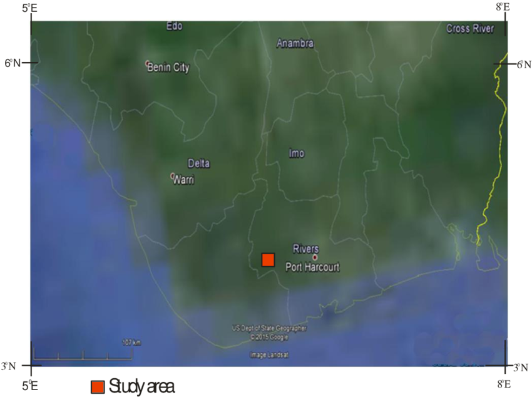Click the Cross River state label
Viewport: 532px width, 397px height.
click(x=470, y=28)
